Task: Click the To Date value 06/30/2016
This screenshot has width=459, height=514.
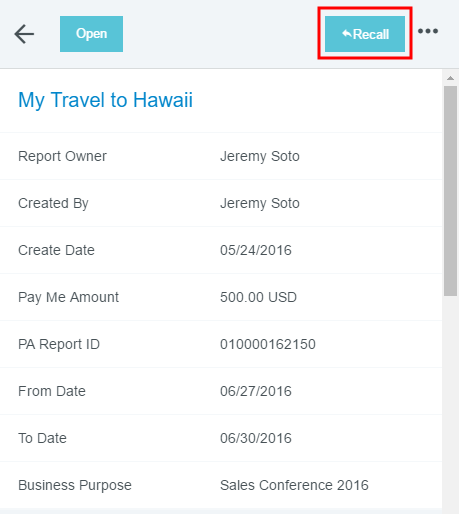Action: point(256,438)
